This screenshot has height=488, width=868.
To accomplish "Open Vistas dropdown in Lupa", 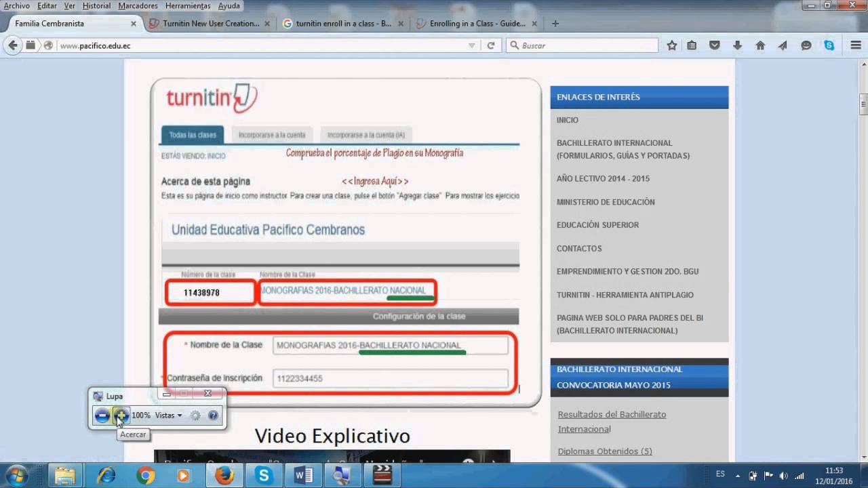I will 168,415.
